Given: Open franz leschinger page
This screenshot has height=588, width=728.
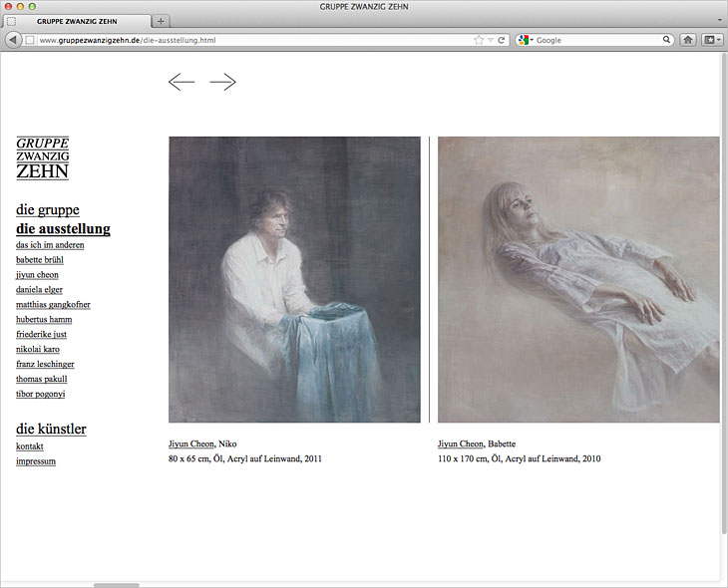Looking at the screenshot, I should (46, 364).
